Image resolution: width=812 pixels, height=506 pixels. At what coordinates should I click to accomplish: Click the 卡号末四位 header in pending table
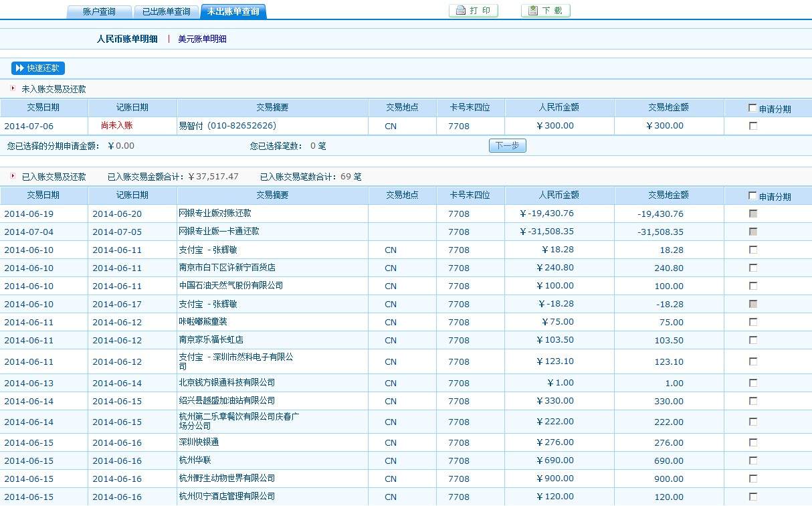tap(470, 107)
